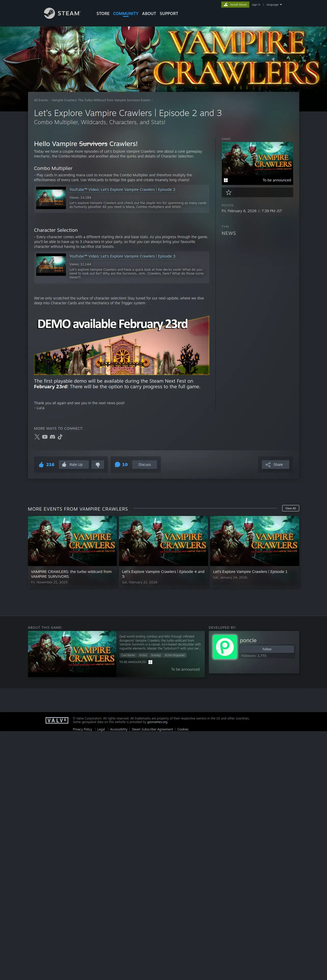This screenshot has height=980, width=327.
Task: Select the Action Roguelike tag
Action: [175, 655]
